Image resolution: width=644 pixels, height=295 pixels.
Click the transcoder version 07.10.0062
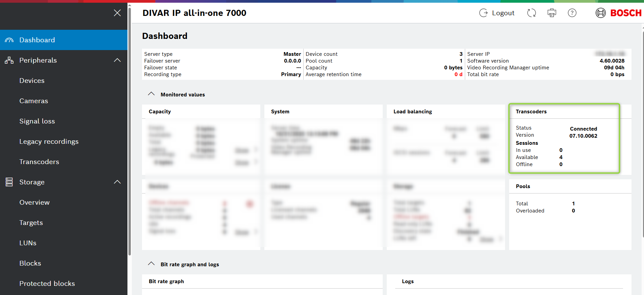583,136
